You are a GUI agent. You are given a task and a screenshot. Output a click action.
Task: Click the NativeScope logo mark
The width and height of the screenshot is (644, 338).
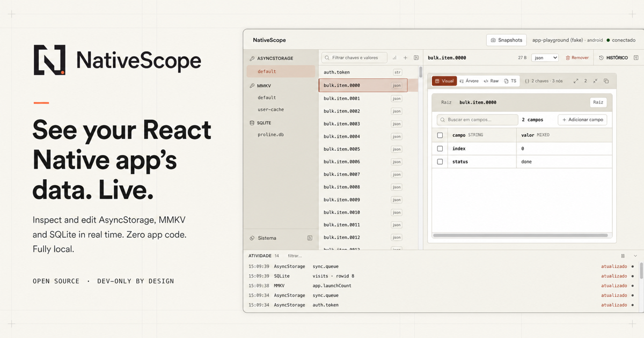[x=49, y=60]
